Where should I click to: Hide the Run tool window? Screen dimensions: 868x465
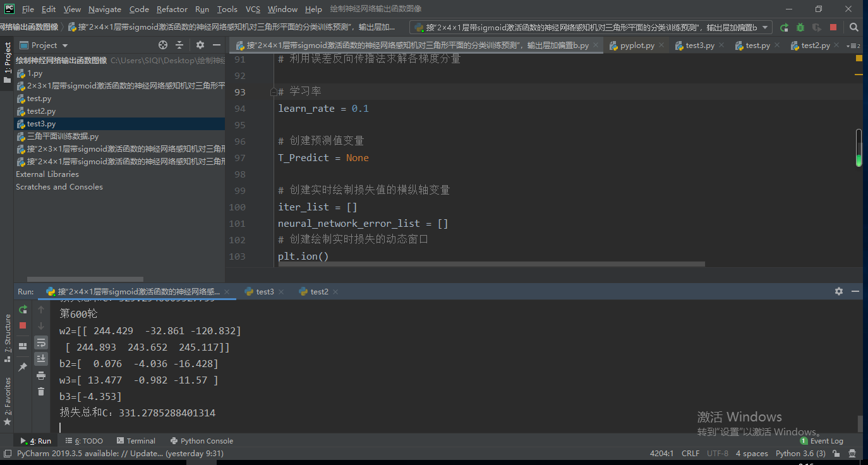click(855, 291)
